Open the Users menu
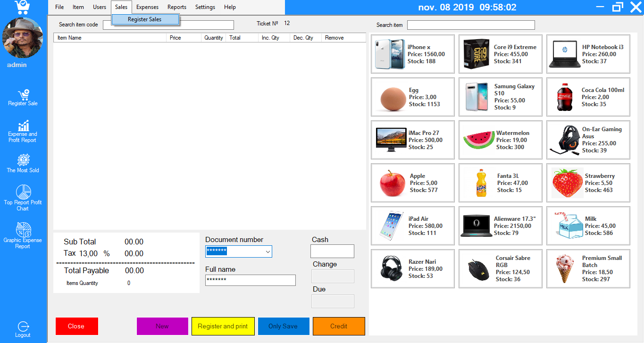 point(100,7)
